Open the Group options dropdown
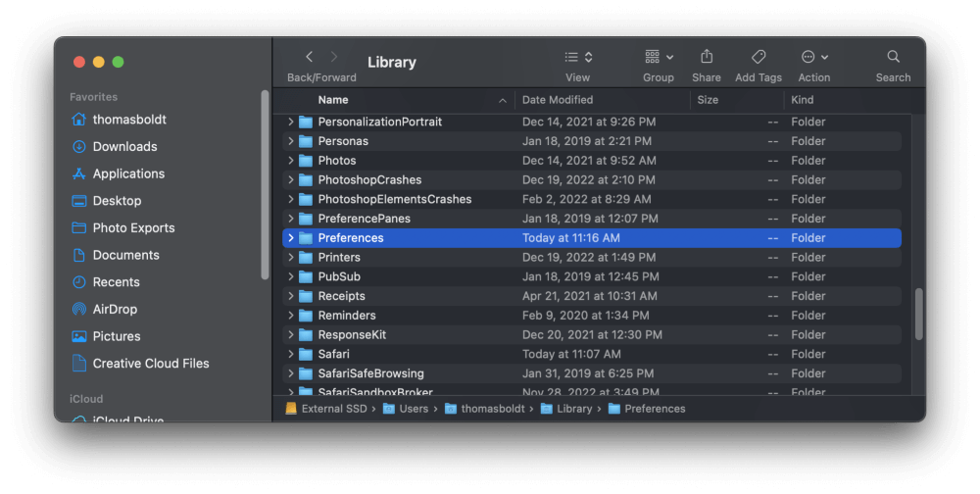Viewport: 980px width, 494px height. pos(659,57)
